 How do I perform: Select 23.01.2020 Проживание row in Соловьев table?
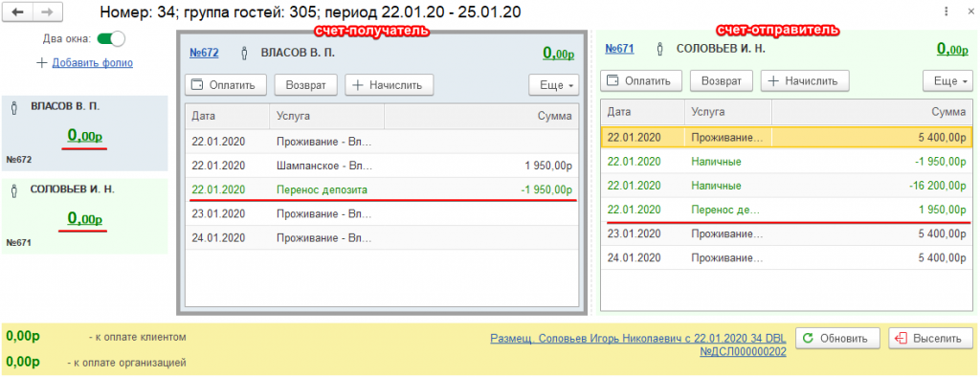pos(787,233)
